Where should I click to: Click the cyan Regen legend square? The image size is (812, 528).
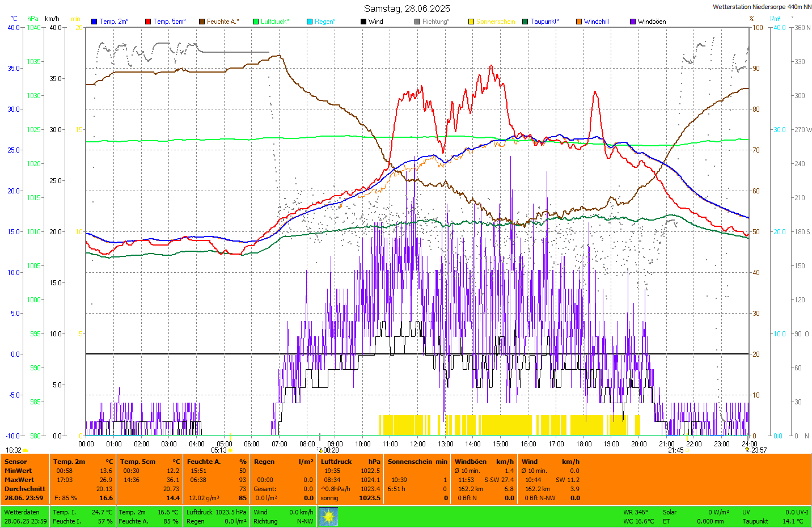[310, 22]
